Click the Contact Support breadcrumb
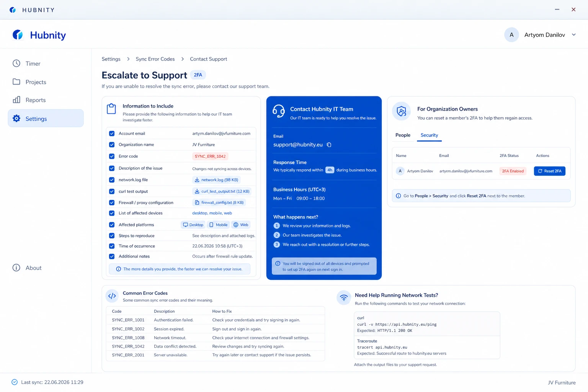 [x=209, y=59]
